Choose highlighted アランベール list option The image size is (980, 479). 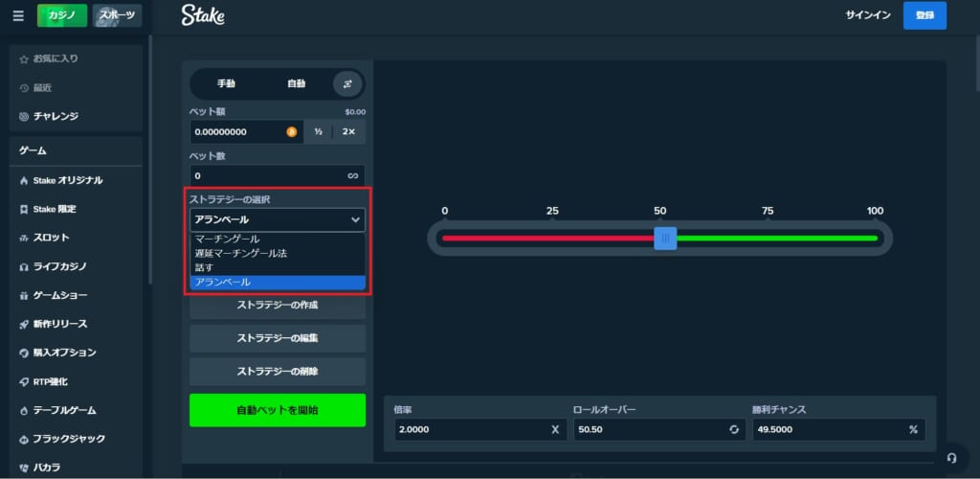point(277,283)
